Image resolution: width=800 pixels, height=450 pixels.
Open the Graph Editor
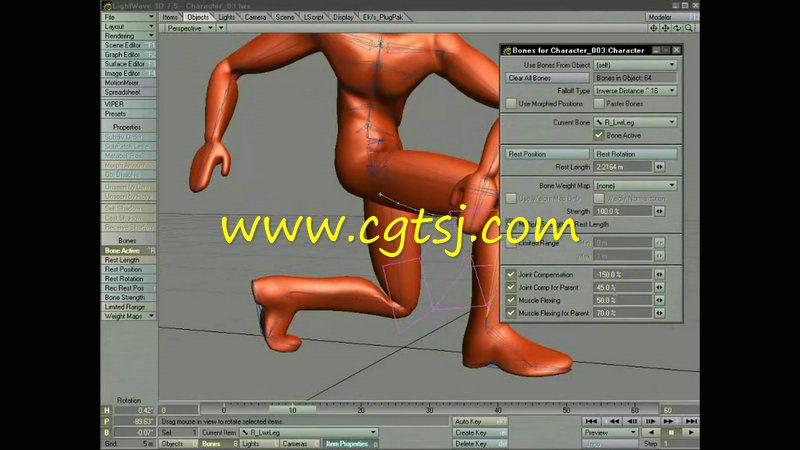(129, 55)
